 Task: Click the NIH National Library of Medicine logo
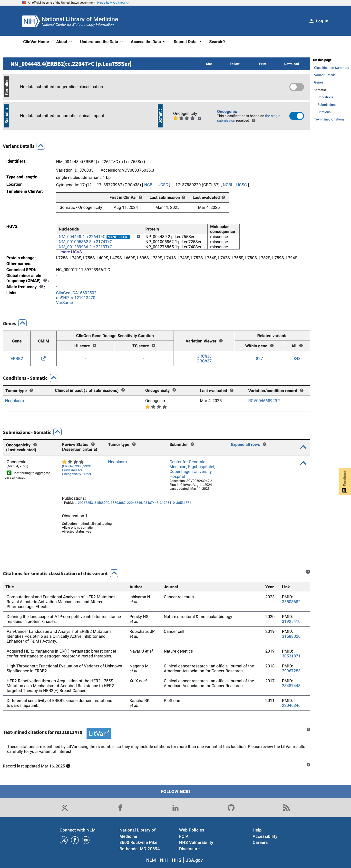(x=70, y=21)
